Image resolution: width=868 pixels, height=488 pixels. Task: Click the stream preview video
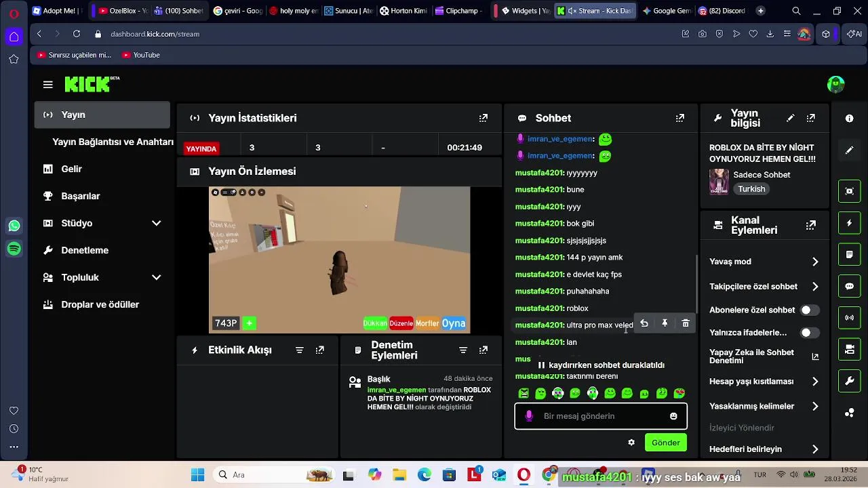(339, 260)
